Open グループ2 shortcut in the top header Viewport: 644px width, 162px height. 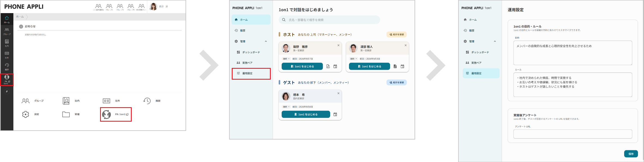tap(109, 7)
